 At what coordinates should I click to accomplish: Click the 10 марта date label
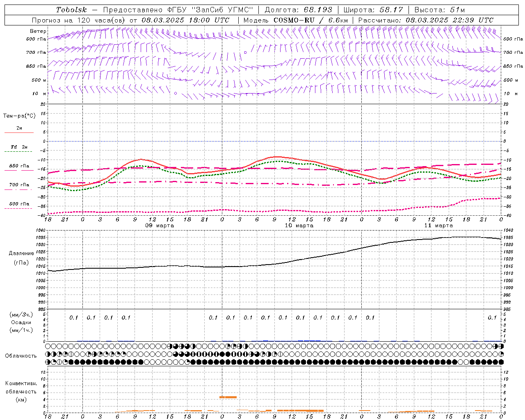tap(299, 226)
